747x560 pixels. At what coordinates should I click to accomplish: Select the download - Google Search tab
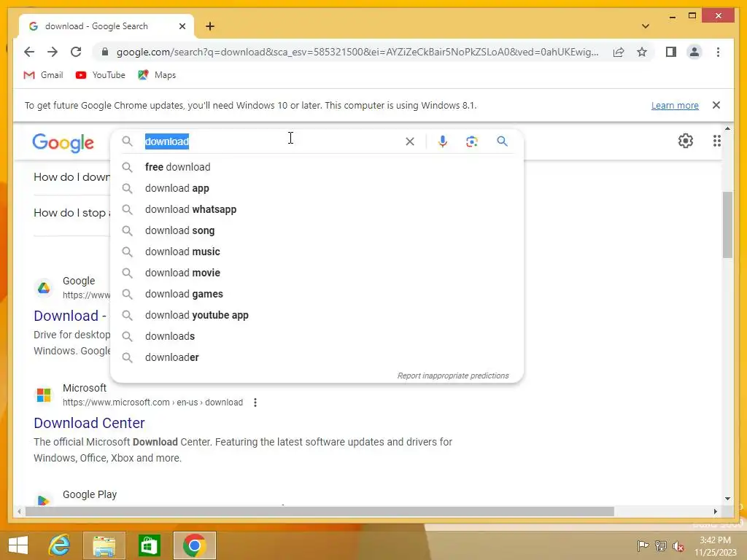(106, 26)
